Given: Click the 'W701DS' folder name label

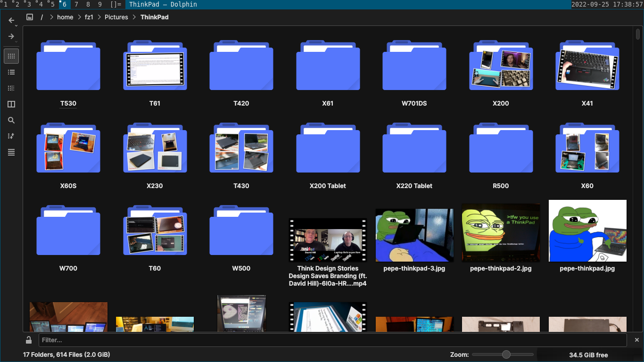Looking at the screenshot, I should coord(414,103).
